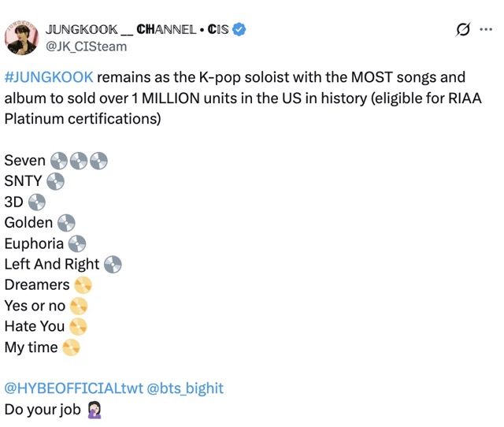504x427 pixels.
Task: Click the @JK_CISteam handle
Action: (86, 46)
